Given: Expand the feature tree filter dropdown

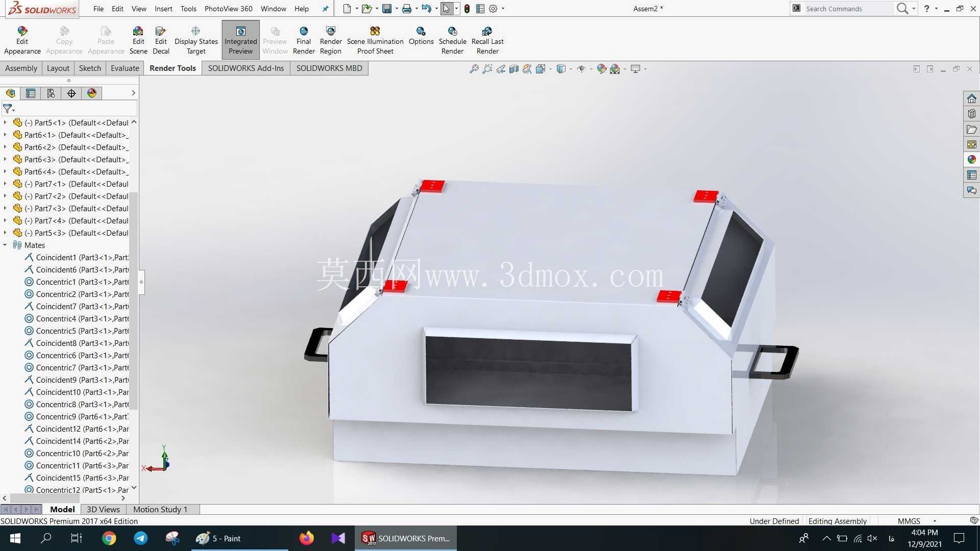Looking at the screenshot, I should pos(14,109).
